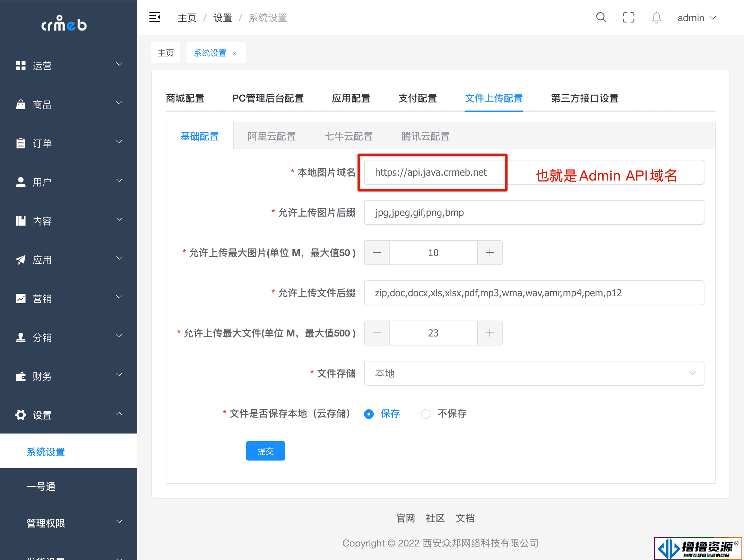Select the 文件上传配置 tab
The image size is (744, 560).
point(494,98)
